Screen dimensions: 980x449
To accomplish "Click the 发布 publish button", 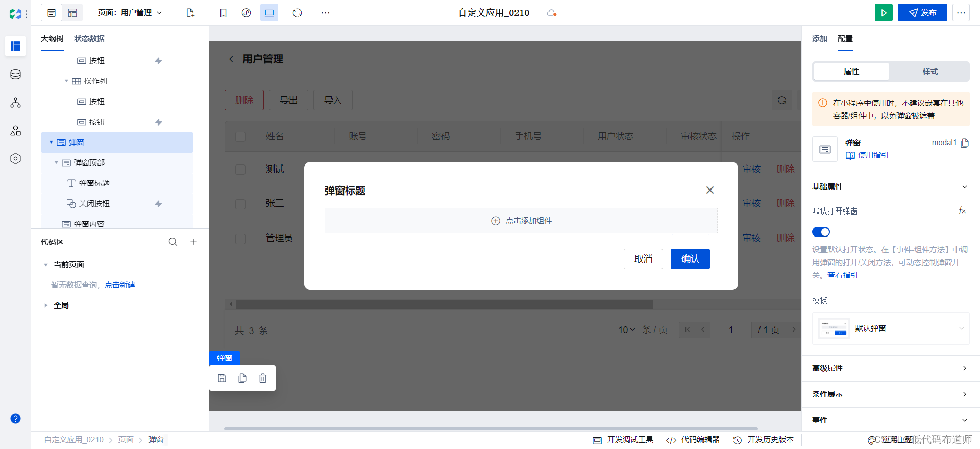I will [x=922, y=13].
